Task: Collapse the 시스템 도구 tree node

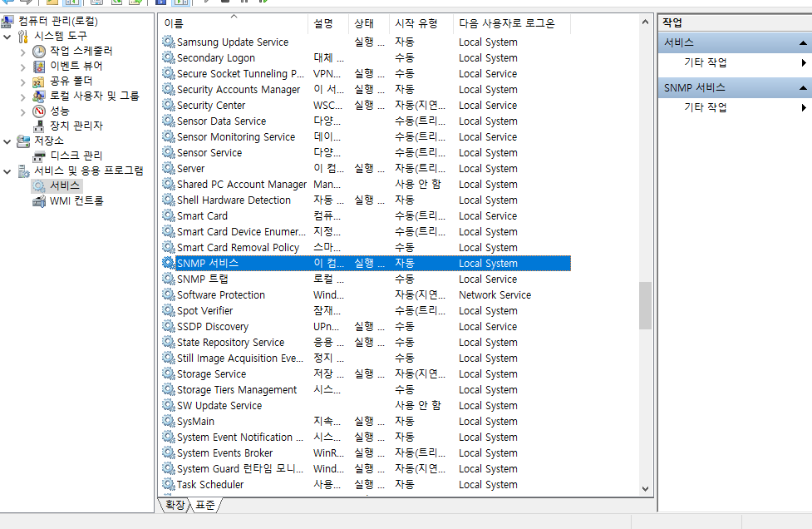Action: click(7, 37)
